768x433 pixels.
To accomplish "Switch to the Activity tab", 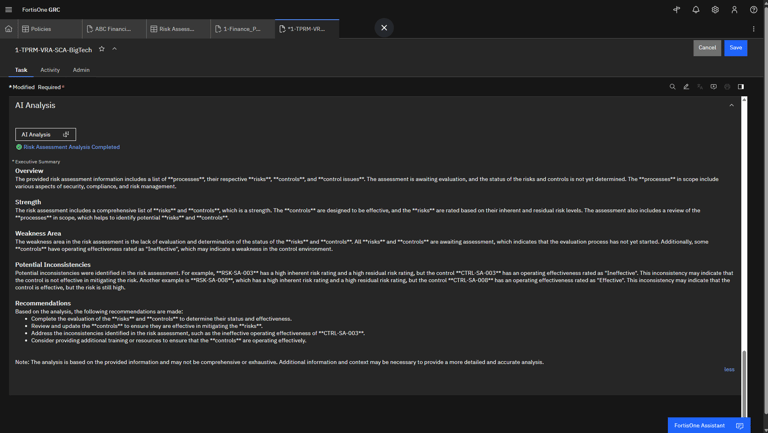I will pyautogui.click(x=50, y=70).
